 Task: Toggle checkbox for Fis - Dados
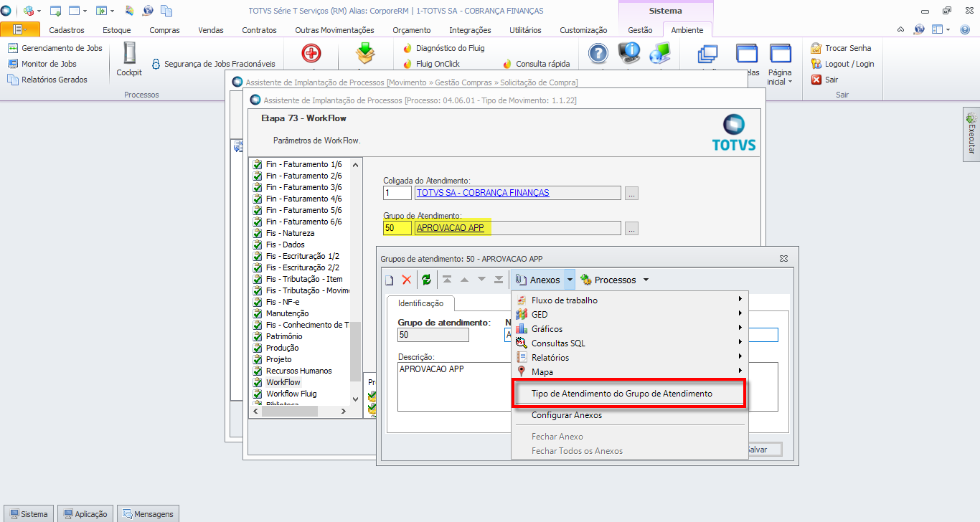258,245
